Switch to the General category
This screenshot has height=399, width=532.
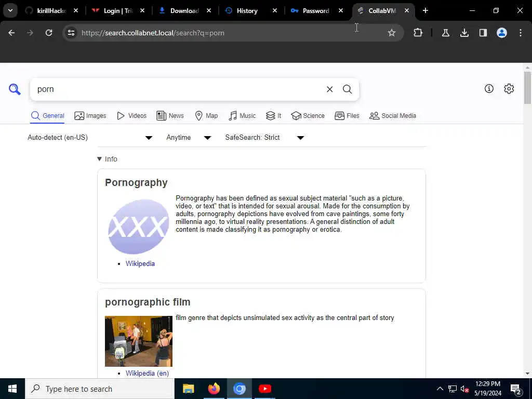point(47,116)
